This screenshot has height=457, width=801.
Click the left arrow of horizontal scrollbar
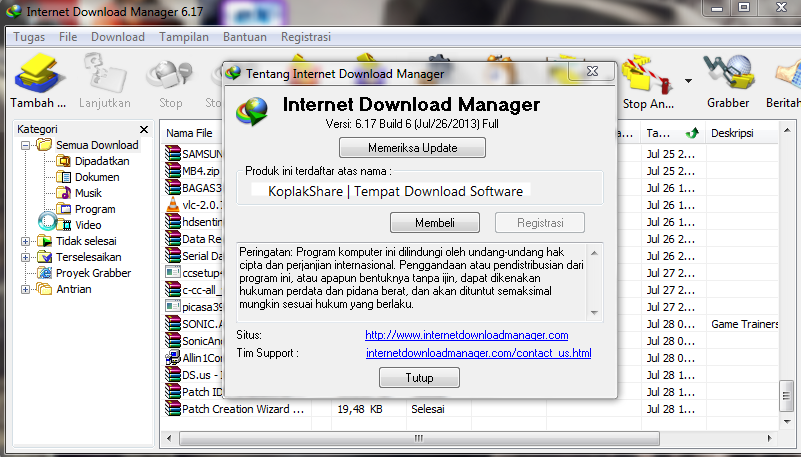tap(170, 439)
